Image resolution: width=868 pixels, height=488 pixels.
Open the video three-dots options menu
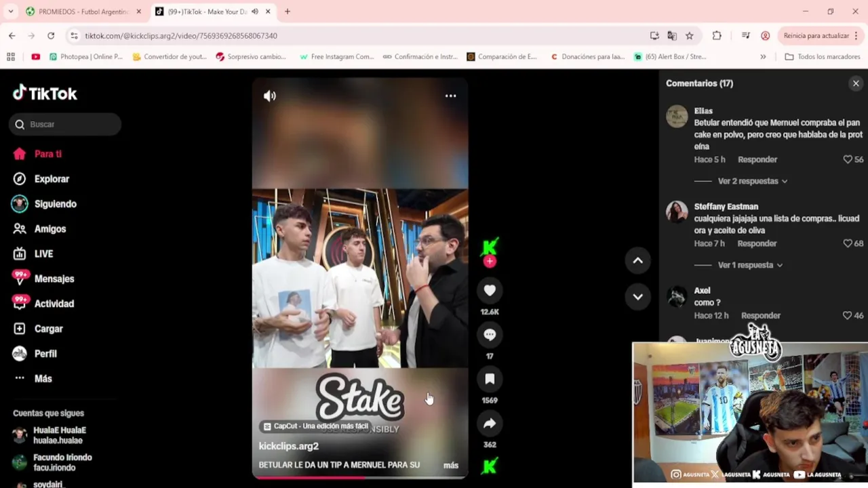[450, 96]
